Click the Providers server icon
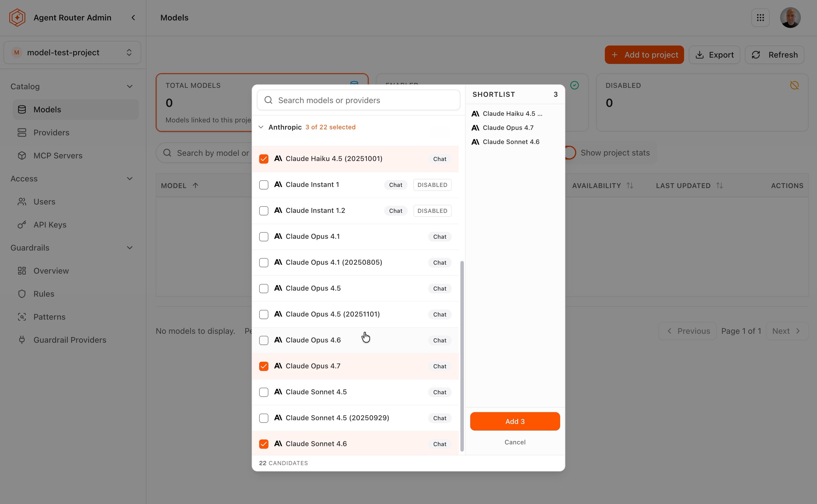The height and width of the screenshot is (504, 817). (22, 132)
